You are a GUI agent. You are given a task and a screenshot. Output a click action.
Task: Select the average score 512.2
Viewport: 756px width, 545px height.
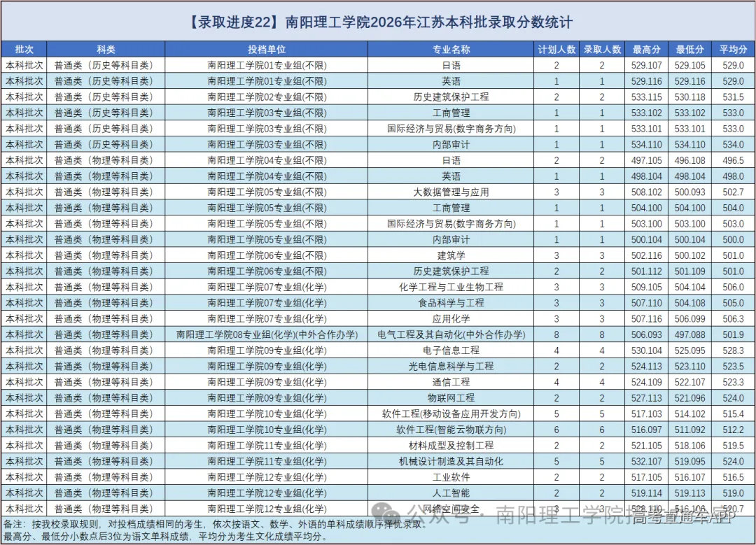[x=734, y=430]
